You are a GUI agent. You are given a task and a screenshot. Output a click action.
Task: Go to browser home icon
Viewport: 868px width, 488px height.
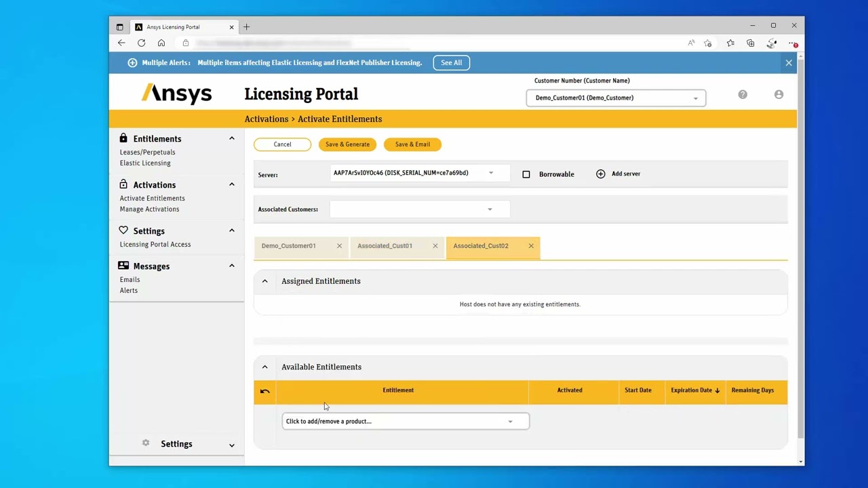pyautogui.click(x=161, y=43)
